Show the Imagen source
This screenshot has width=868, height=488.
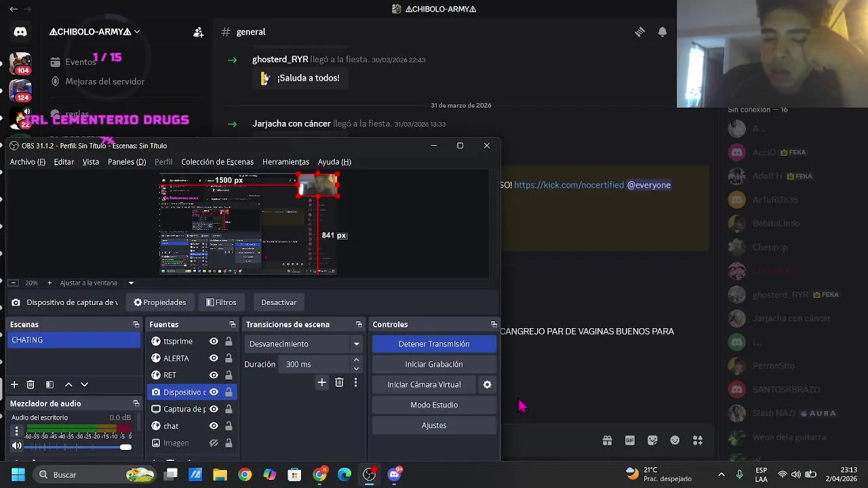214,443
